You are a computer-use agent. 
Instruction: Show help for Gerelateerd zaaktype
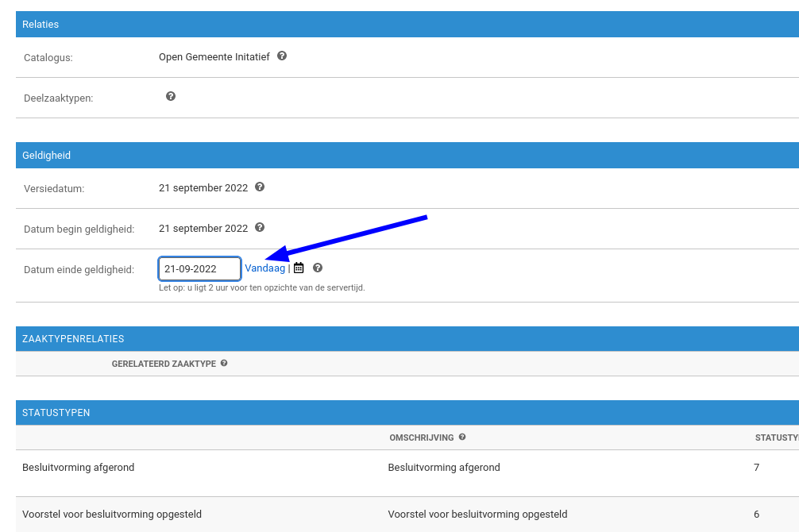pyautogui.click(x=223, y=363)
